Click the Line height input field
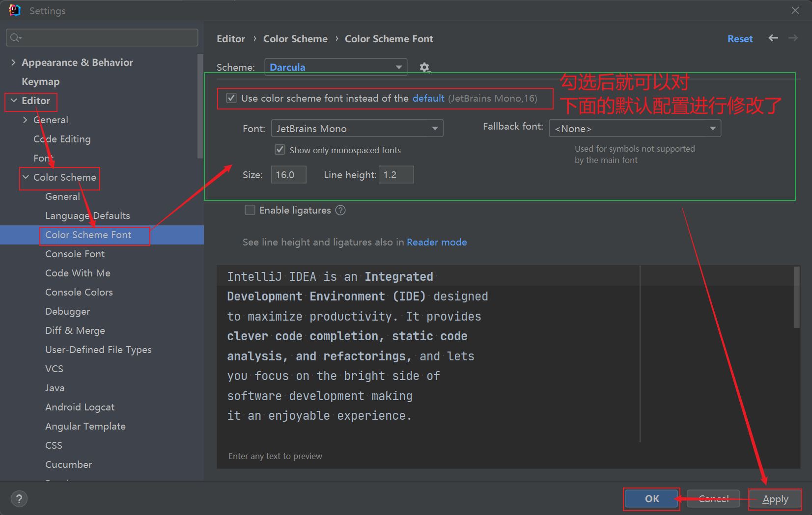Viewport: 812px width, 515px height. [x=396, y=175]
